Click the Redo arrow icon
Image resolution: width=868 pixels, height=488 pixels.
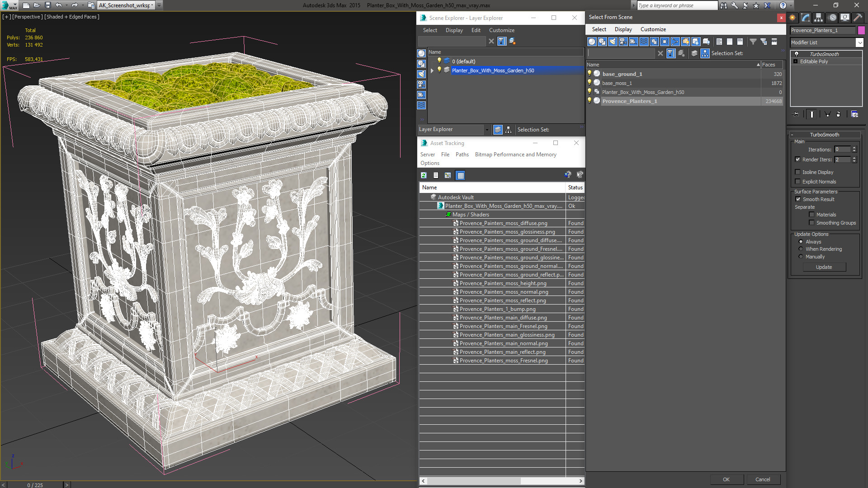(x=75, y=5)
